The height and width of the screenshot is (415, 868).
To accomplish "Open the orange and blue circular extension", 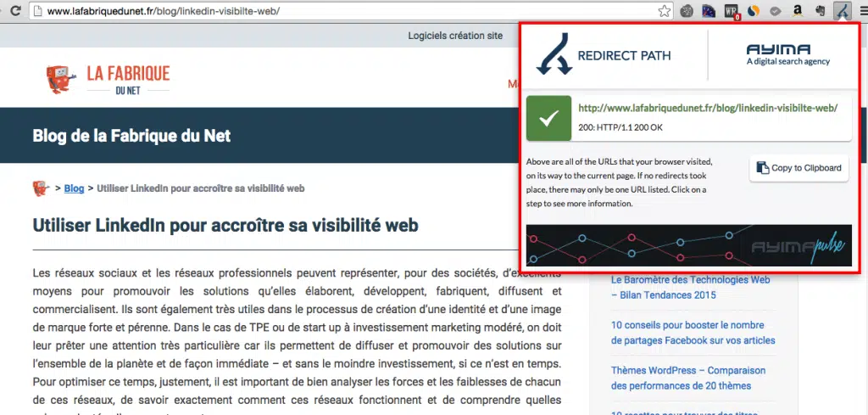I will coord(753,11).
